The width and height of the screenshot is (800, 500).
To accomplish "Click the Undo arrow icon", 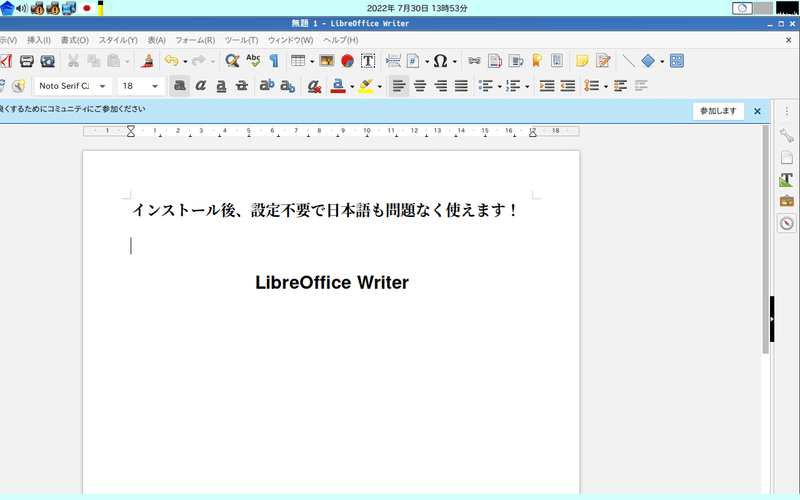I will click(171, 61).
